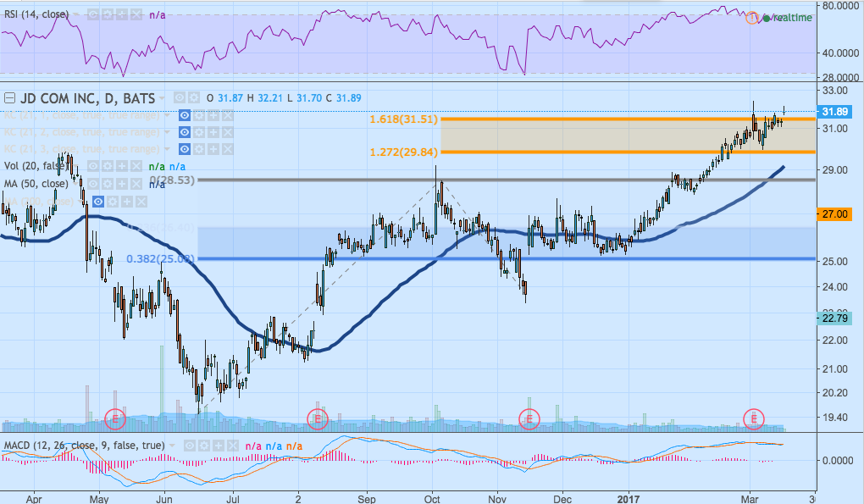Screen dimensions: 864x504
Task: Expand dropdown arrow beside RSI (14, close)
Action: (x=76, y=15)
